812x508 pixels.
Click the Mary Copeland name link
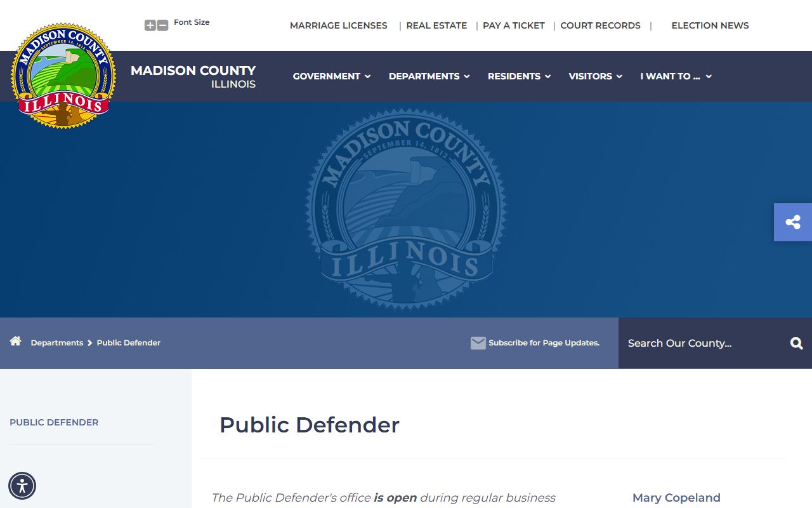(676, 498)
